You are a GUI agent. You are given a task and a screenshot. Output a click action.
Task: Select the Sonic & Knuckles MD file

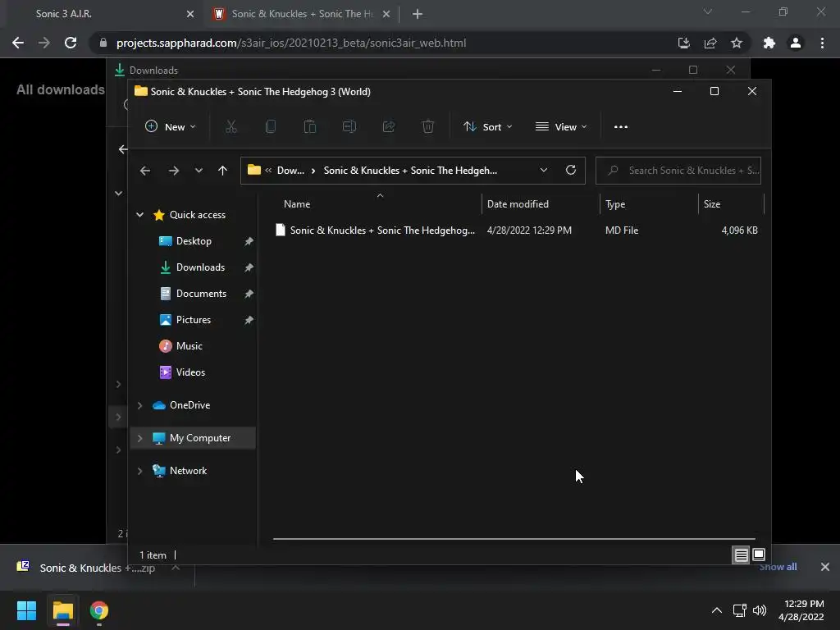pyautogui.click(x=517, y=231)
